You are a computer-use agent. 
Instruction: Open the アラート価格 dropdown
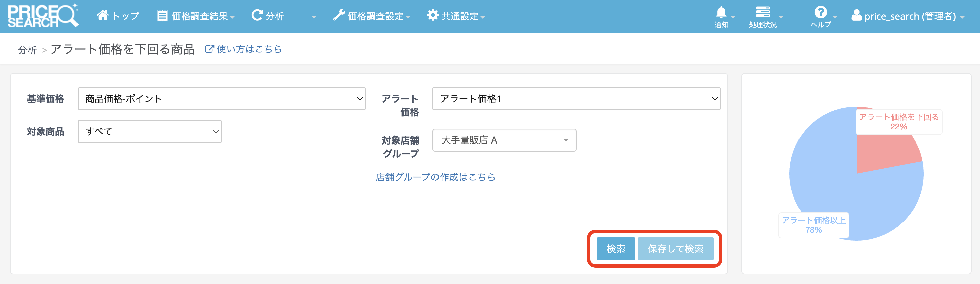(x=576, y=99)
